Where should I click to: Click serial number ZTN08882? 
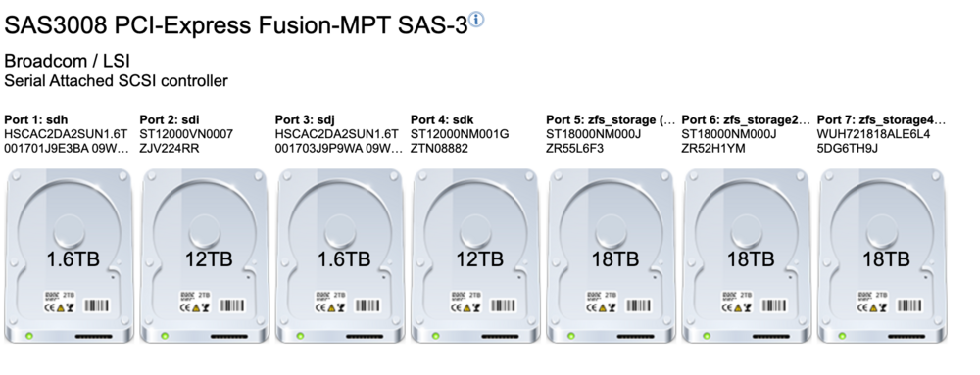[x=439, y=149]
